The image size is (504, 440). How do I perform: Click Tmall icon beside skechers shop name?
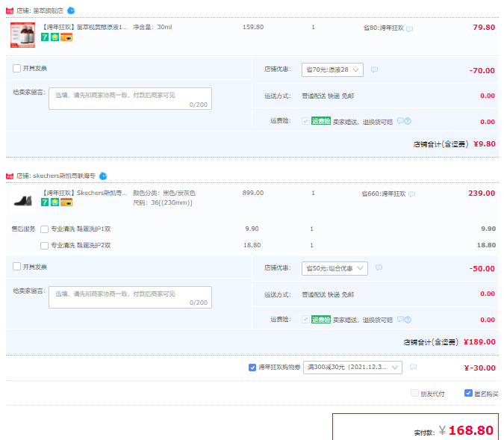pyautogui.click(x=10, y=176)
